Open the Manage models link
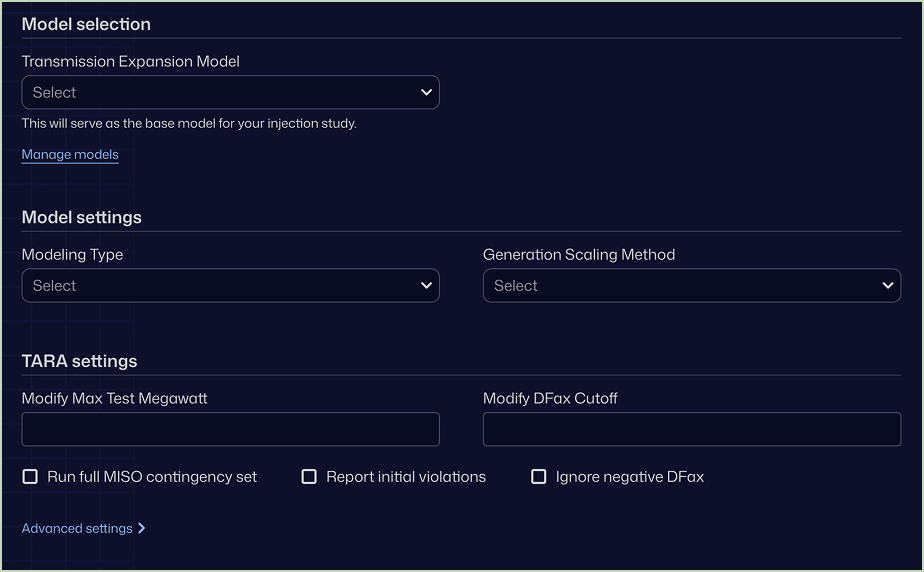The width and height of the screenshot is (924, 572). tap(70, 154)
